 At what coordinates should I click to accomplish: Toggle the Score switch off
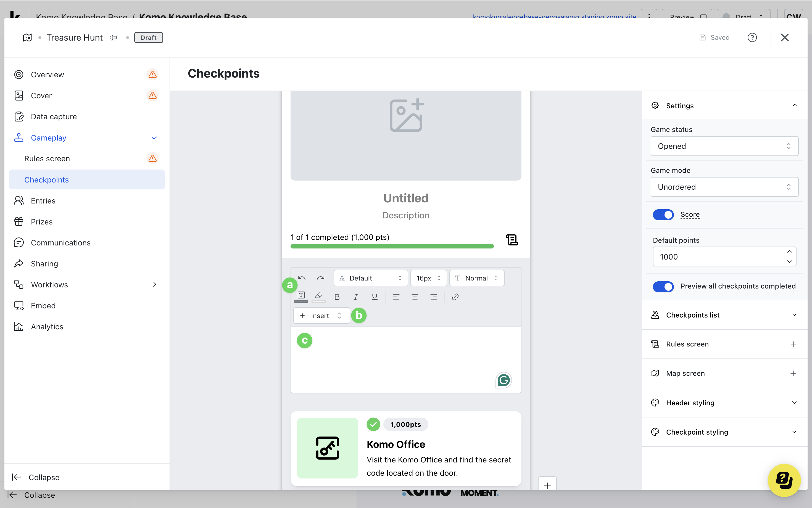pos(663,215)
